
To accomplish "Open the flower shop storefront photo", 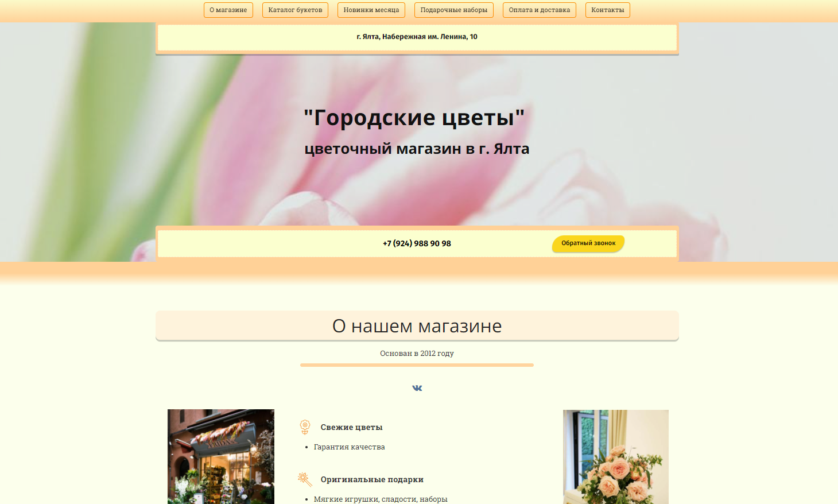I will [221, 456].
